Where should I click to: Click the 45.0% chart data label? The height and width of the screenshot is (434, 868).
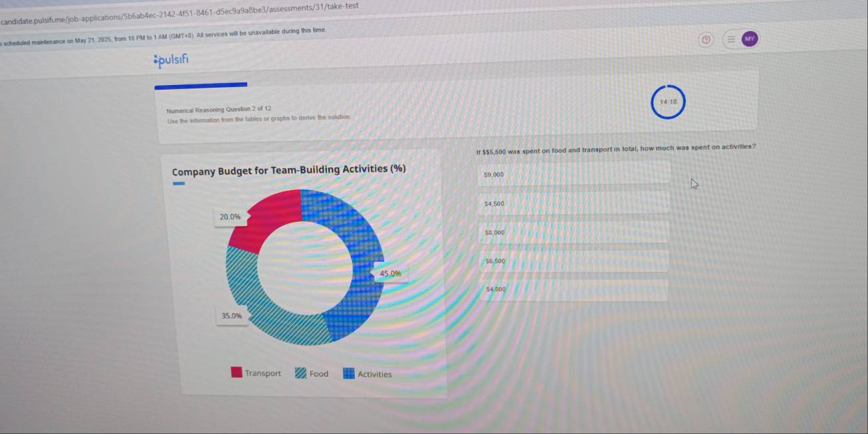[391, 273]
